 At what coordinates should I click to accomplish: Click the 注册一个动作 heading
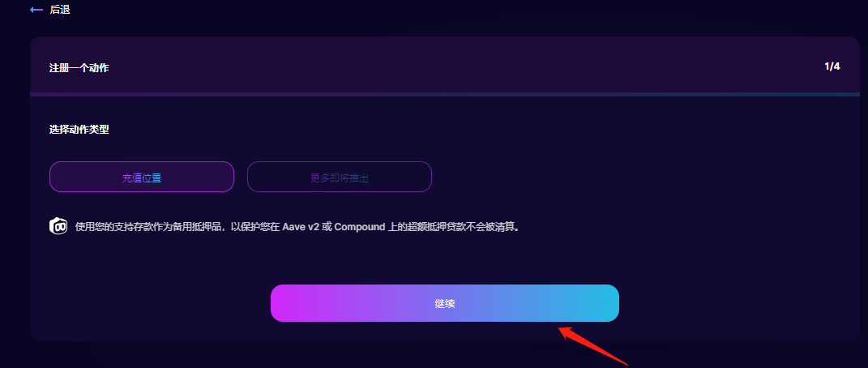click(x=79, y=69)
